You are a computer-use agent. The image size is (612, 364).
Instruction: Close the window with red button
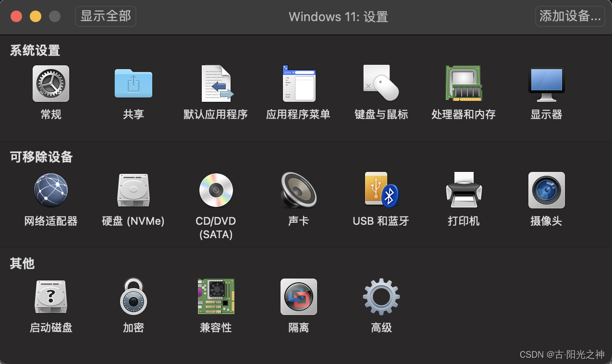pos(16,16)
